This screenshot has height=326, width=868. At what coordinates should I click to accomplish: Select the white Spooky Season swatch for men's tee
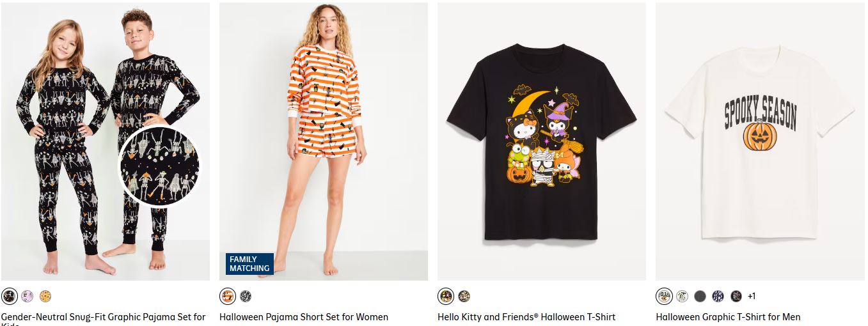665,296
